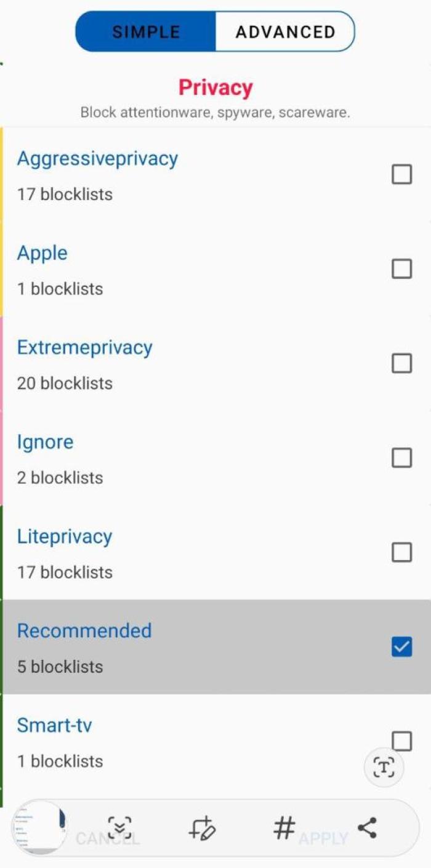431x868 pixels.
Task: Open the Extremeprivacy blocklist group
Action: coord(84,347)
